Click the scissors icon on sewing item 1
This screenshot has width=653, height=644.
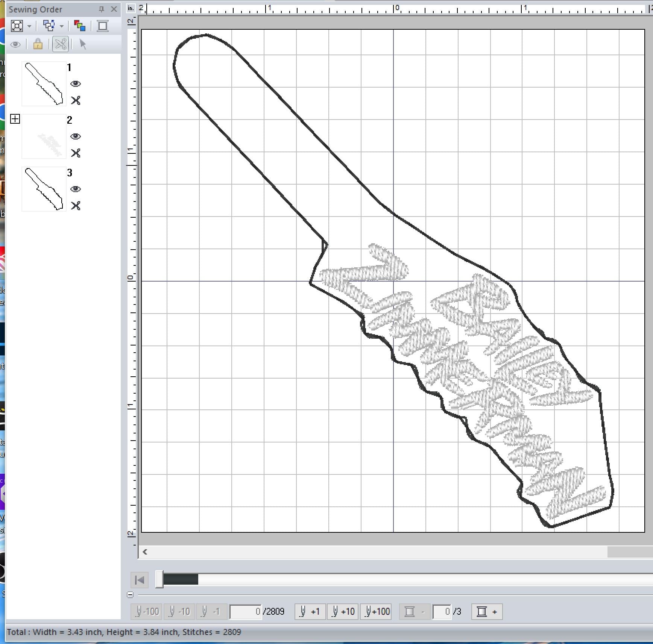(76, 100)
